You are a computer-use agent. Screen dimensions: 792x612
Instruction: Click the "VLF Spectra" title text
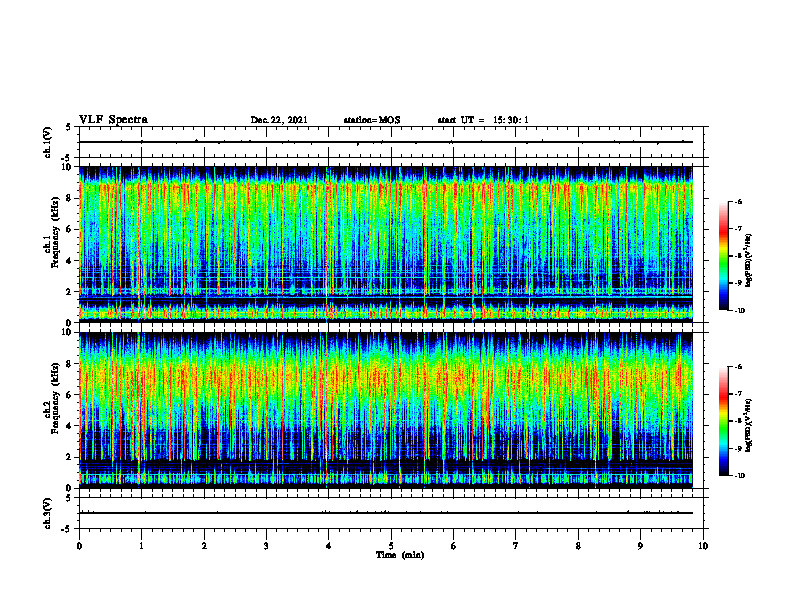tap(113, 120)
